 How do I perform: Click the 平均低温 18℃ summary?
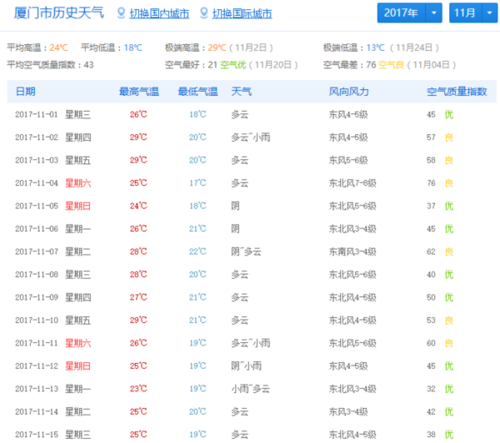(112, 48)
